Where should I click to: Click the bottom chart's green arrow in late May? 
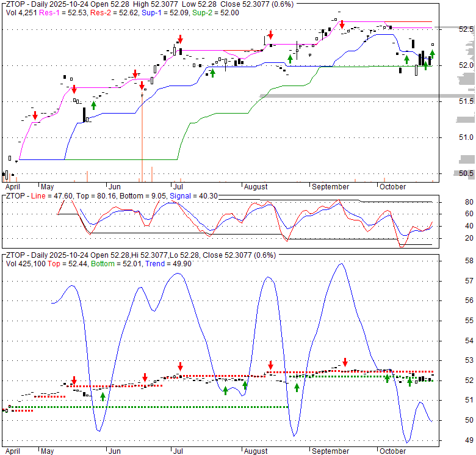tap(103, 396)
